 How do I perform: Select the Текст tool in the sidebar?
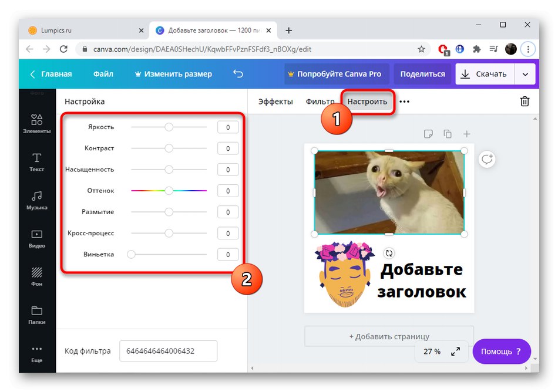point(37,163)
